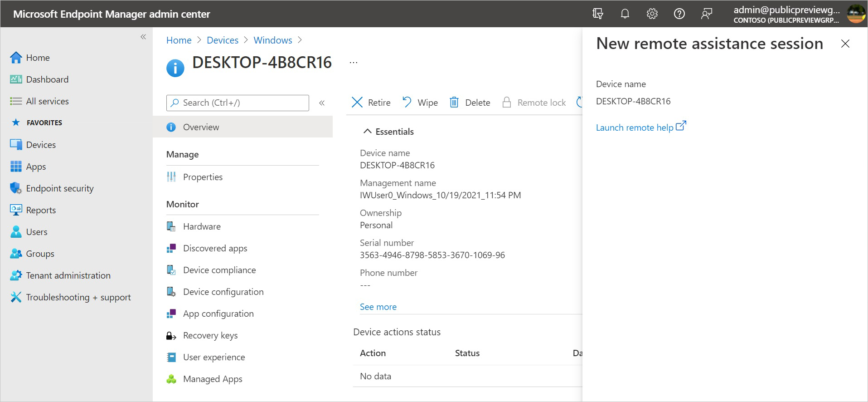Collapse the left navigation sidebar
This screenshot has width=868, height=402.
coord(143,37)
